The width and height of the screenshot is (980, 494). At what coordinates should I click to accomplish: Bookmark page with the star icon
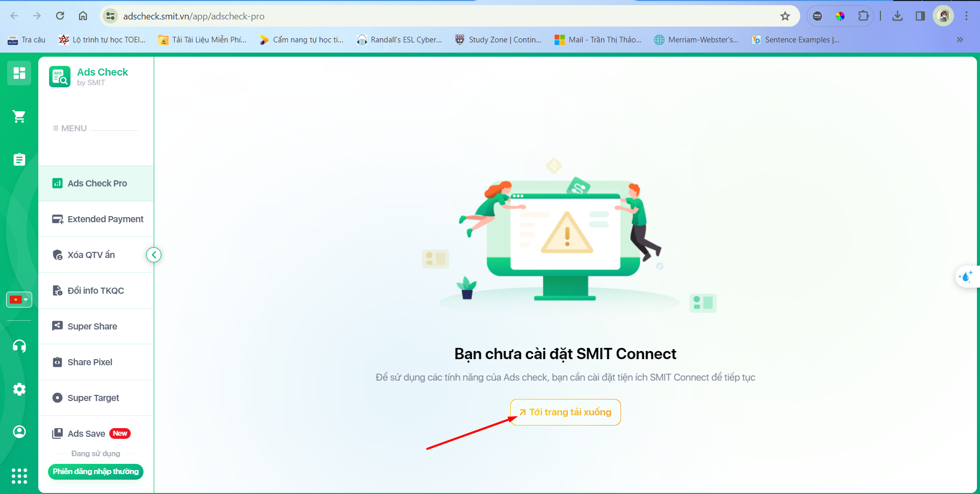pyautogui.click(x=785, y=16)
